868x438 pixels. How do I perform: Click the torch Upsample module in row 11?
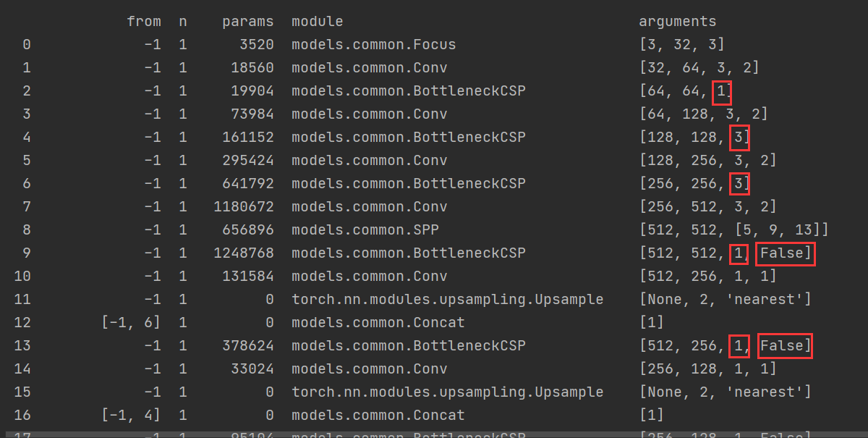[x=447, y=300]
